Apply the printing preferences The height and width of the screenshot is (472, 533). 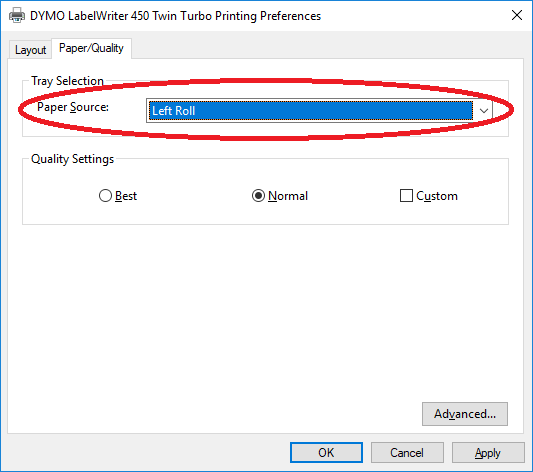pos(488,453)
